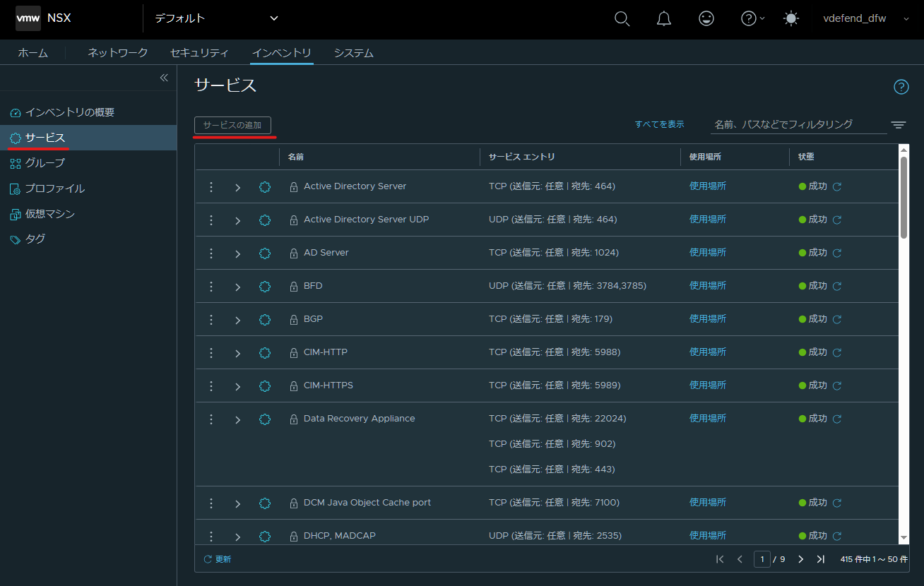Refresh status icon for AD Server row
This screenshot has width=924, height=586.
[837, 253]
